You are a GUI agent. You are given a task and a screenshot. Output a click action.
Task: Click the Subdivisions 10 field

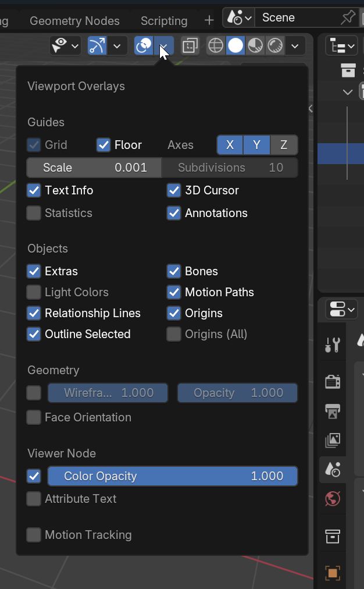point(230,168)
